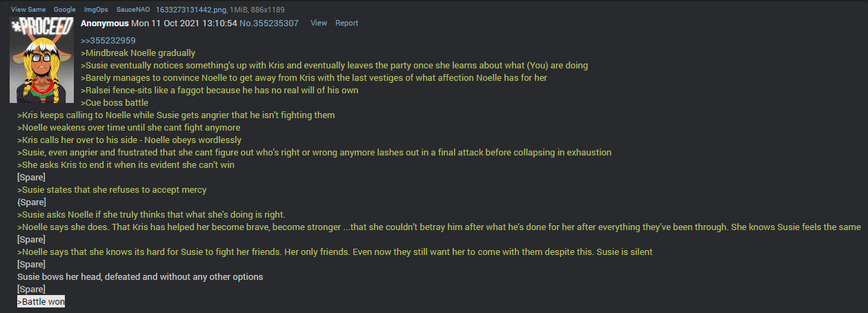Report this post
This screenshot has width=868, height=313.
pos(346,23)
